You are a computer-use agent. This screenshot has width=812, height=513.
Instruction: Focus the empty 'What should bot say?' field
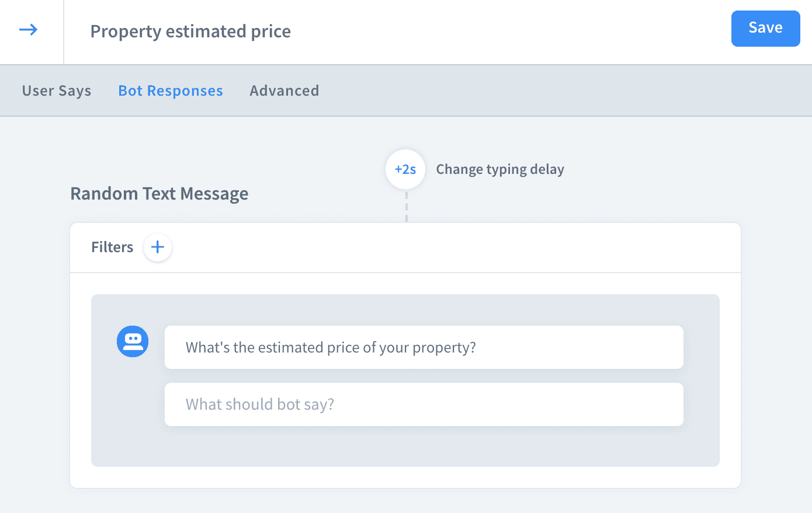pos(424,404)
